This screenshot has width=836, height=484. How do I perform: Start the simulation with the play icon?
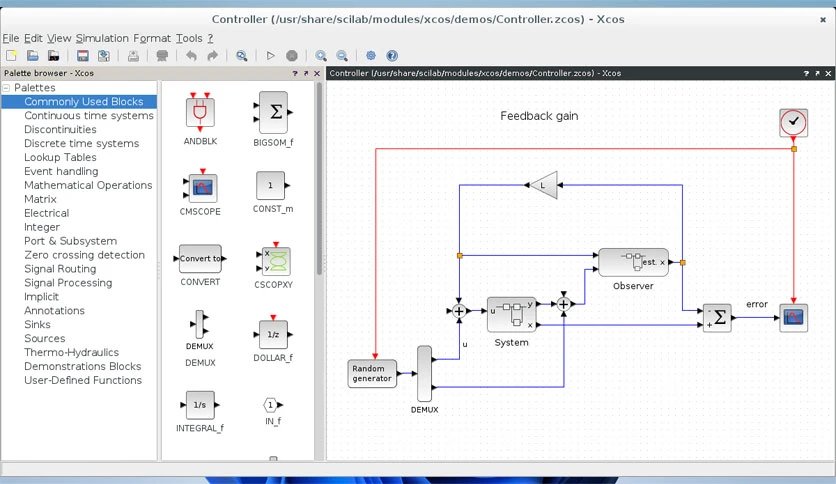tap(270, 55)
